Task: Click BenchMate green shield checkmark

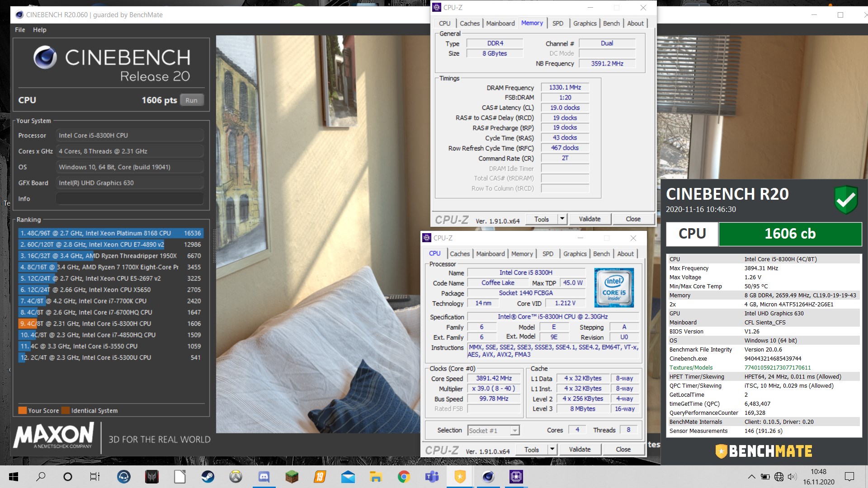Action: coord(846,199)
